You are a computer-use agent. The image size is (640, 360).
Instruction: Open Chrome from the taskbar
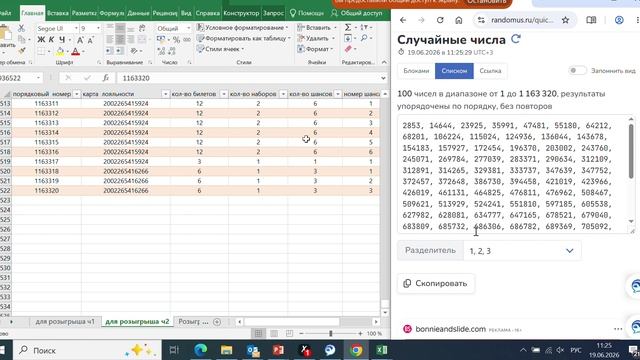pyautogui.click(x=356, y=350)
